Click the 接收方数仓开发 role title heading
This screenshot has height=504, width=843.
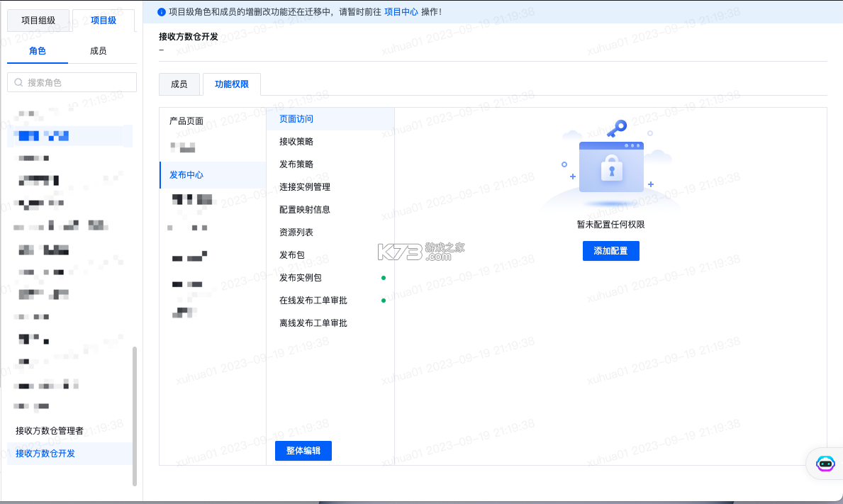point(188,37)
